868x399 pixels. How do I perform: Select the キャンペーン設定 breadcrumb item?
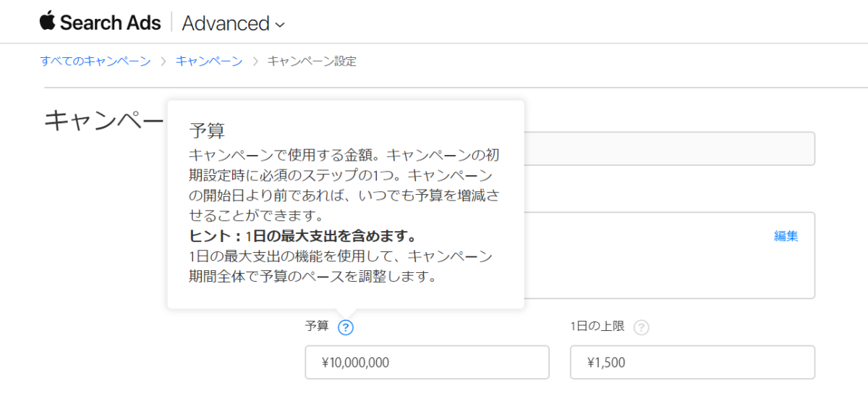point(312,62)
